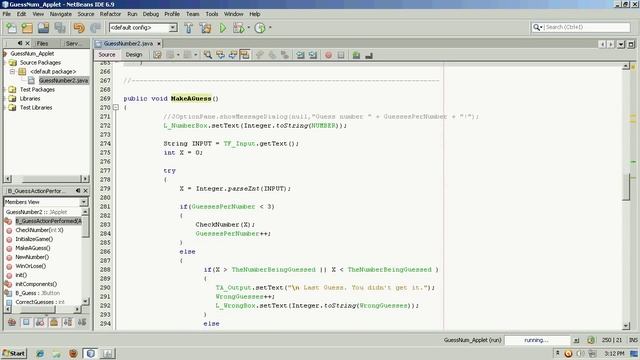Click the editor vertical scrollbar thumb
Viewport: 640px width, 360px height.
(626, 186)
